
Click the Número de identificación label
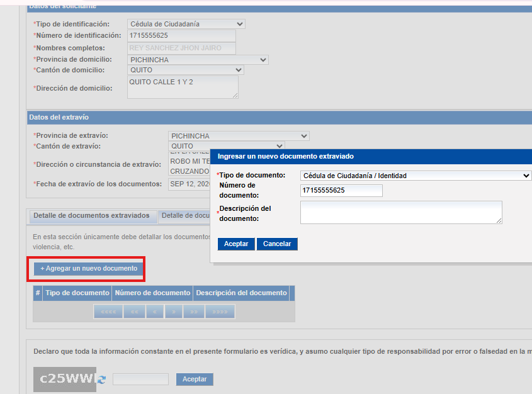pos(77,35)
